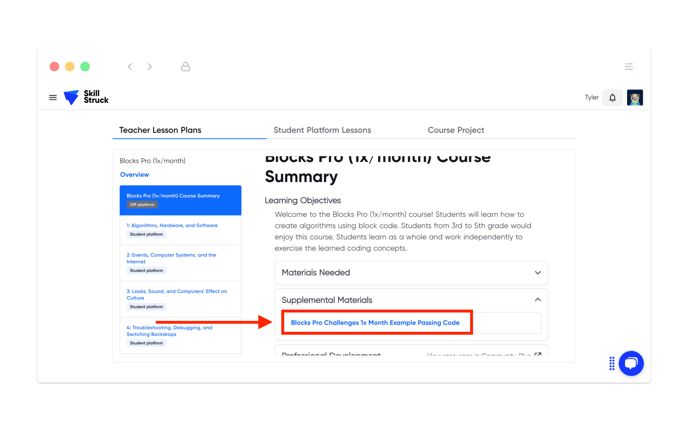Open the chat support bubble
Viewport: 688px width, 430px height.
[631, 363]
